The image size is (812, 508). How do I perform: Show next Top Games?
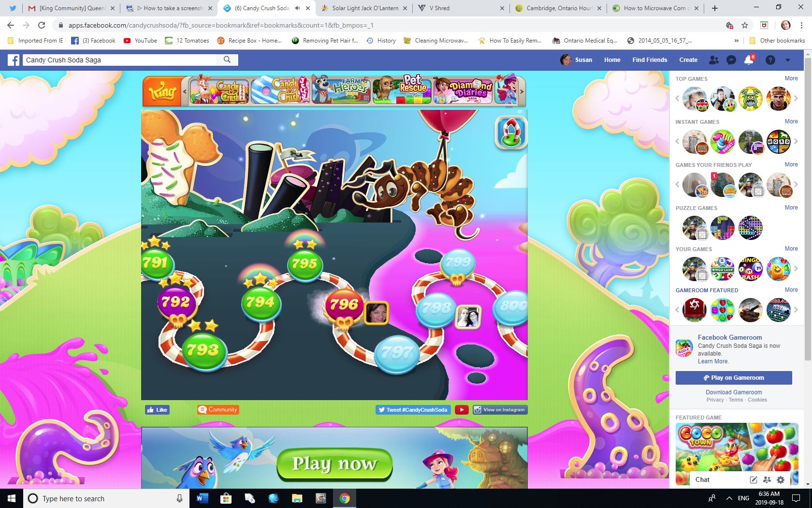tap(796, 98)
